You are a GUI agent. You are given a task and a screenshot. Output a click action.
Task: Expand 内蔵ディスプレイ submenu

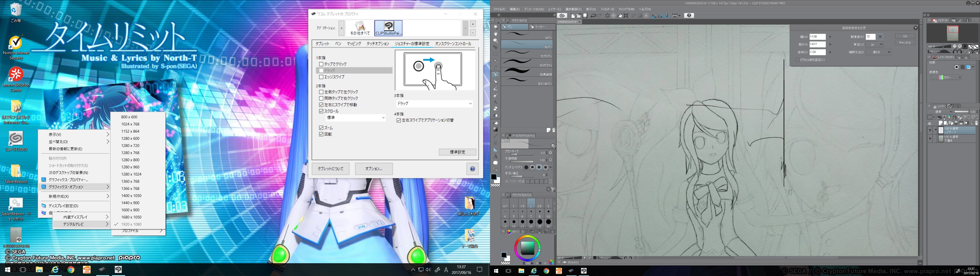(x=81, y=217)
